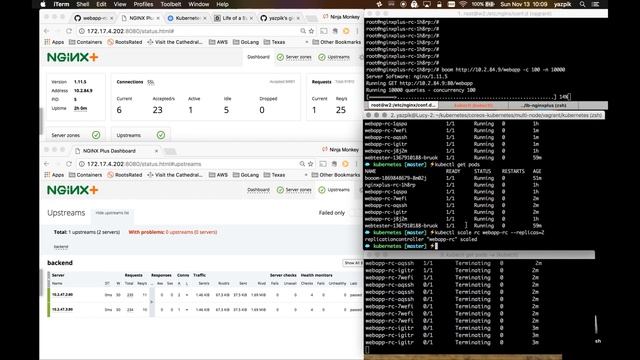This screenshot has width=640, height=360.
Task: Click back arrow in top browser window
Action: (x=47, y=31)
